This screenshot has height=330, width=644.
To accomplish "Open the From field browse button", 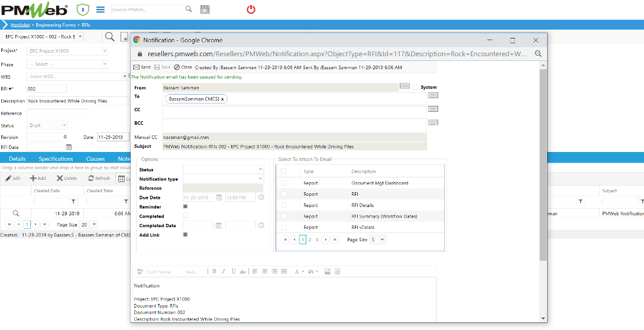I will [x=404, y=86].
